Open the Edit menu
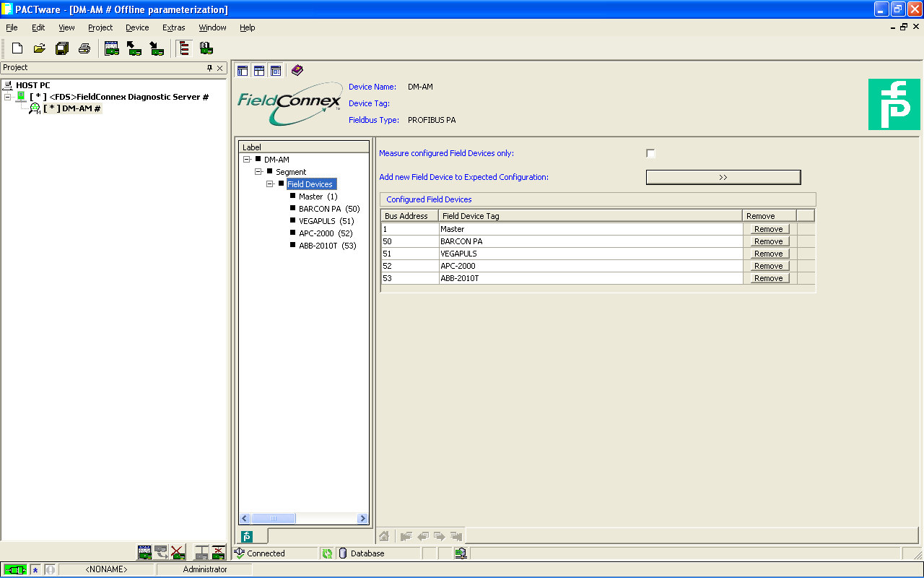 coord(38,27)
